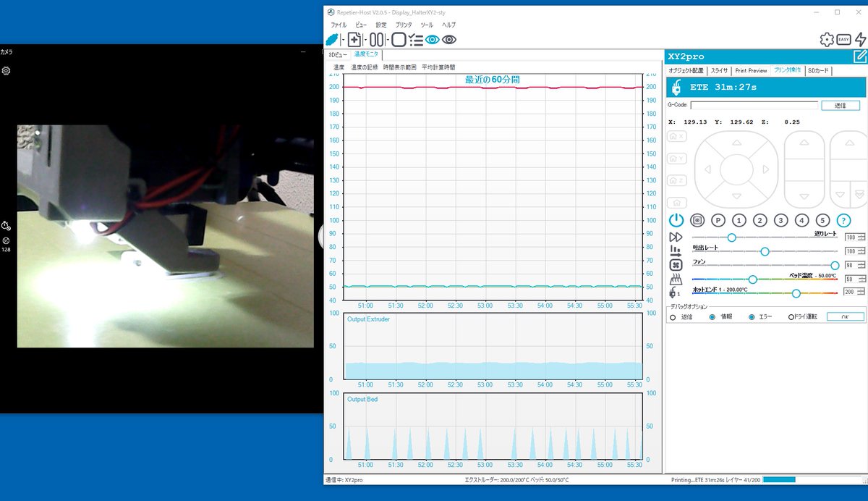Click the ベッド温度 slider handle
The height and width of the screenshot is (501, 868).
point(752,279)
